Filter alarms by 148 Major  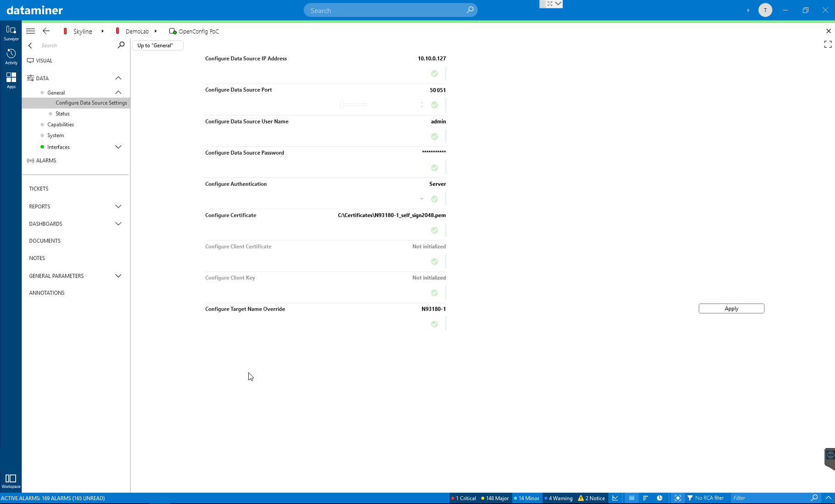click(x=494, y=498)
